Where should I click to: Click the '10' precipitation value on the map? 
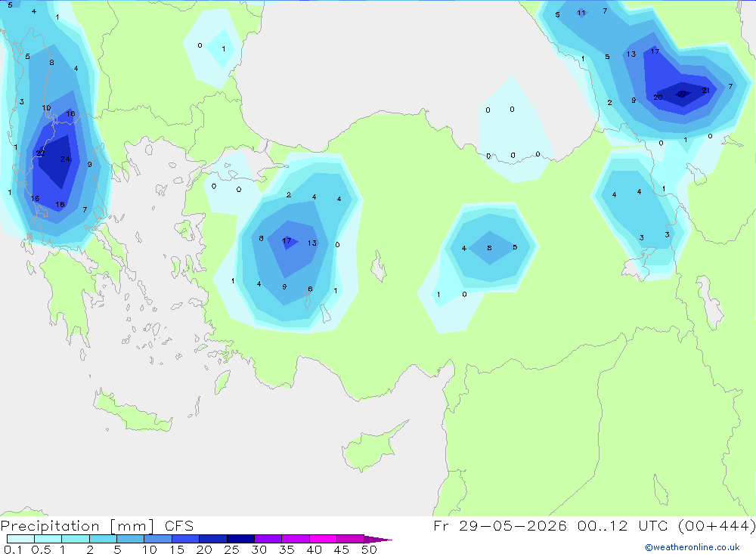46,108
